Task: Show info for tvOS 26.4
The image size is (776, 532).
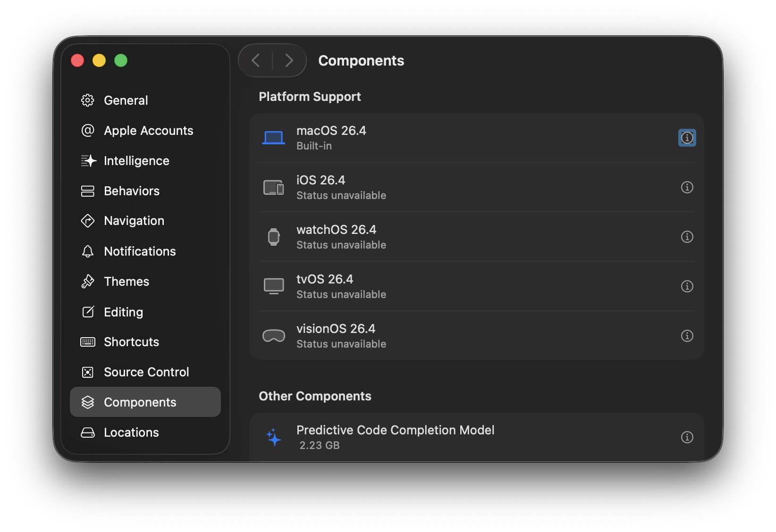Action: coord(687,286)
